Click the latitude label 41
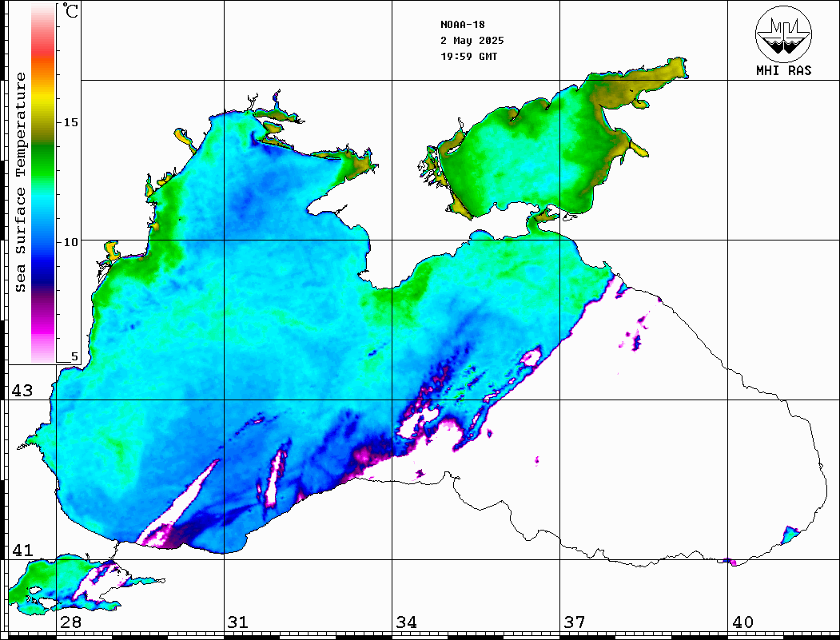The image size is (840, 640). pyautogui.click(x=22, y=550)
